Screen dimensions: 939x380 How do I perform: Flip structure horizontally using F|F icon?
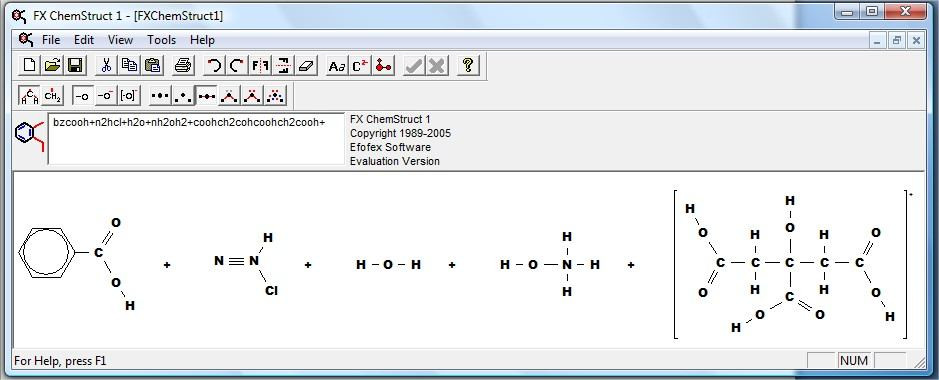260,65
